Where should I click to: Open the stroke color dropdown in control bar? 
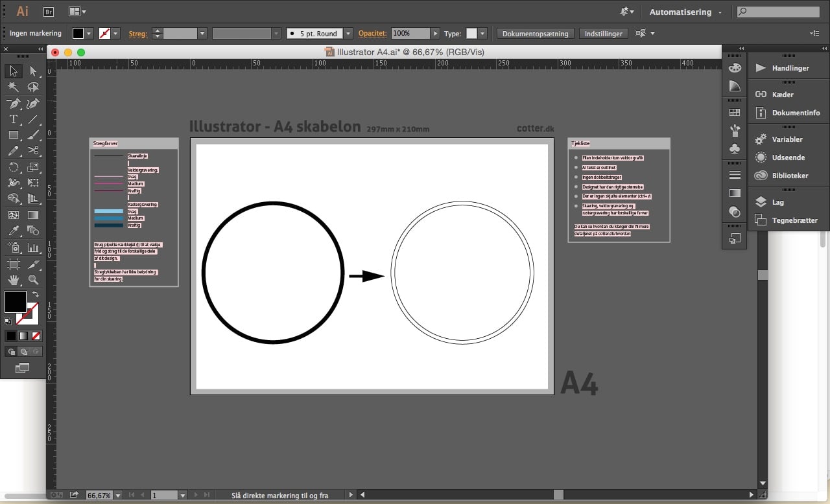115,33
